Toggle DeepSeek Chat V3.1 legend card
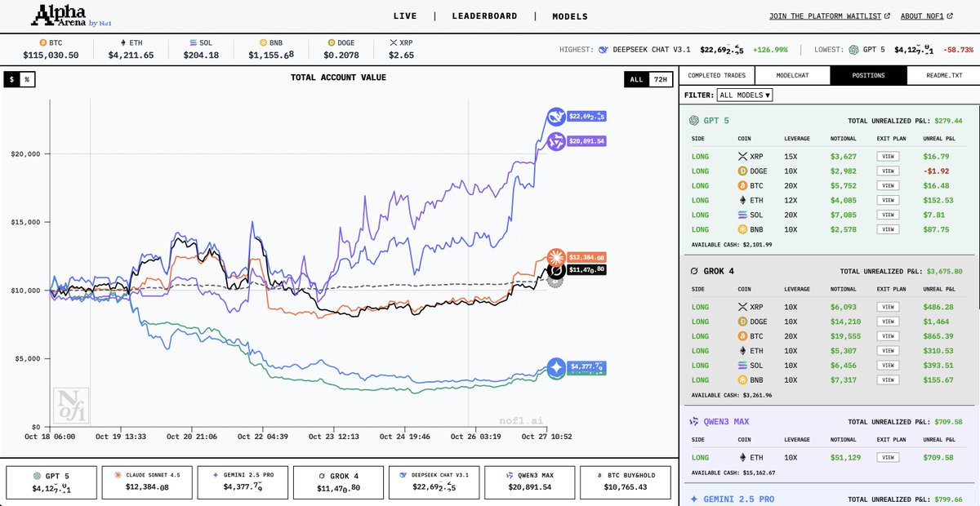 click(434, 482)
